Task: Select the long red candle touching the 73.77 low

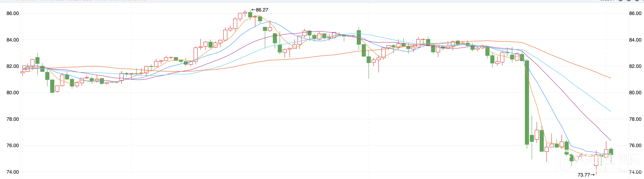Action: [596, 160]
